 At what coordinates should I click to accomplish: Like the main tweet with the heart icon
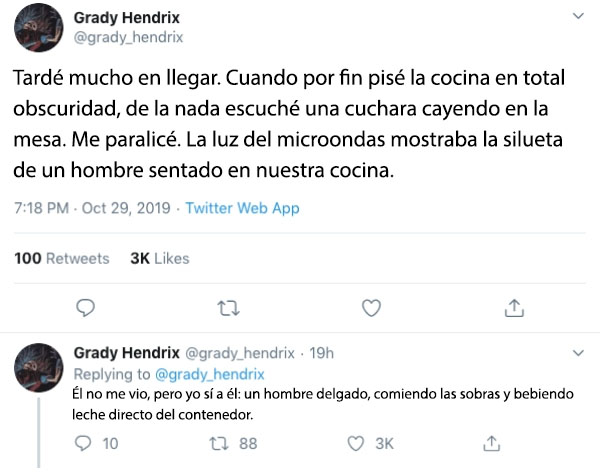pyautogui.click(x=371, y=308)
